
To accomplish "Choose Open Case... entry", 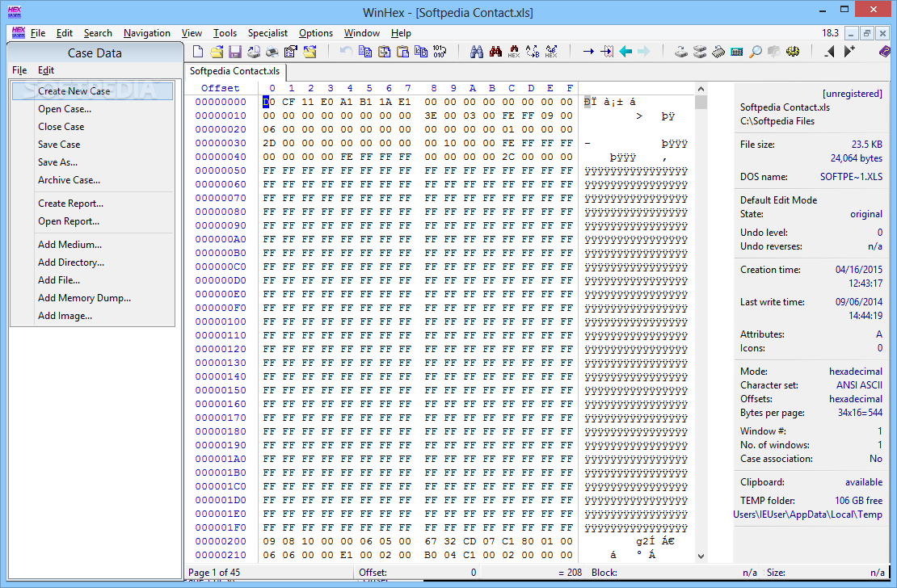I will point(93,109).
